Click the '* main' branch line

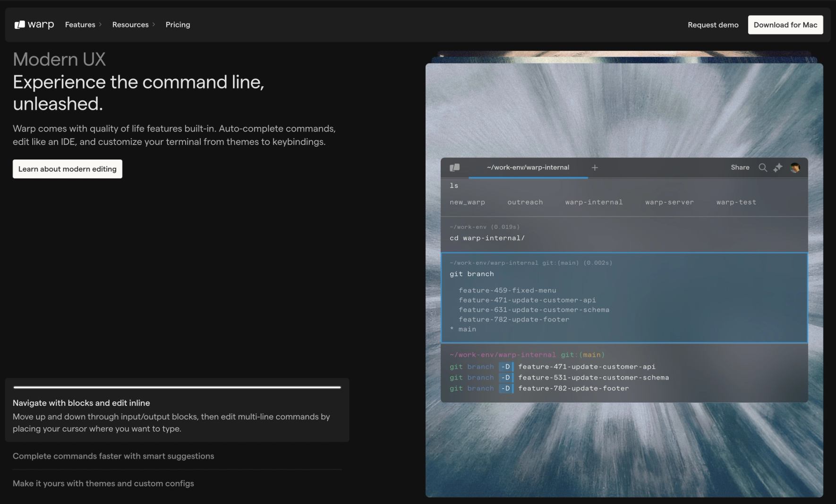[x=463, y=329]
